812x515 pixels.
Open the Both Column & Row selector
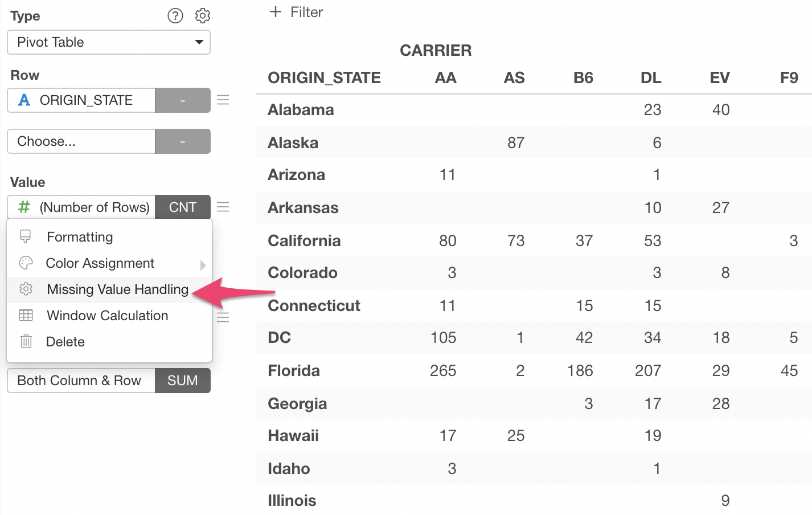point(81,381)
